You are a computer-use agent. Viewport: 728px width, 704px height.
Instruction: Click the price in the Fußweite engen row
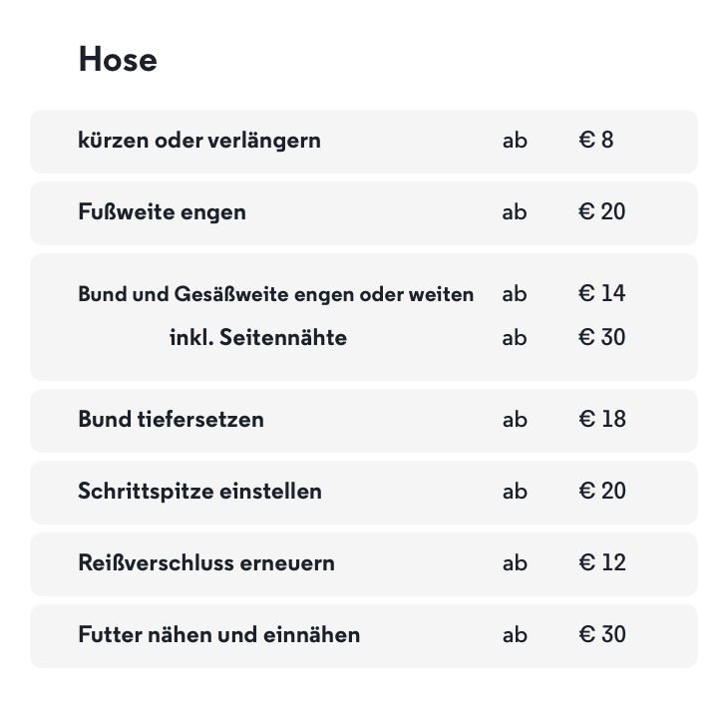(602, 212)
